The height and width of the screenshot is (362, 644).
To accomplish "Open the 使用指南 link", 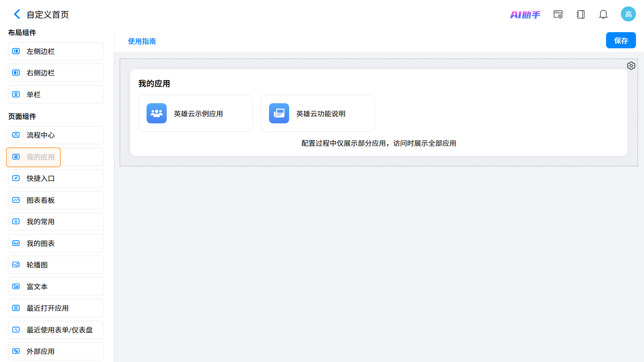I will pyautogui.click(x=142, y=41).
